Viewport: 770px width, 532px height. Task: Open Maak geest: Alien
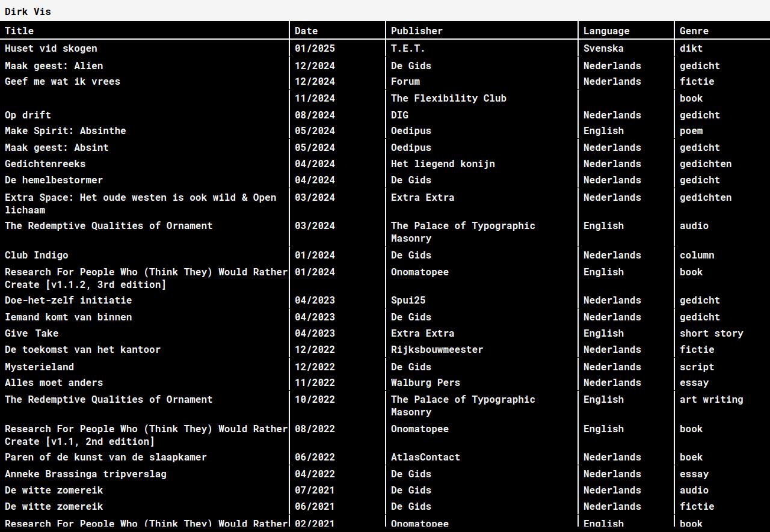[x=54, y=66]
